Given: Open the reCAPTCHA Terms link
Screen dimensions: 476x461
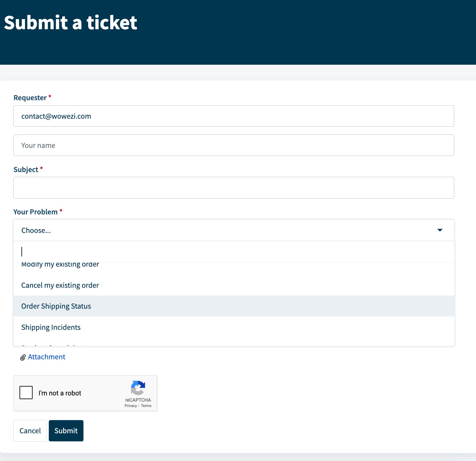Looking at the screenshot, I should (146, 406).
